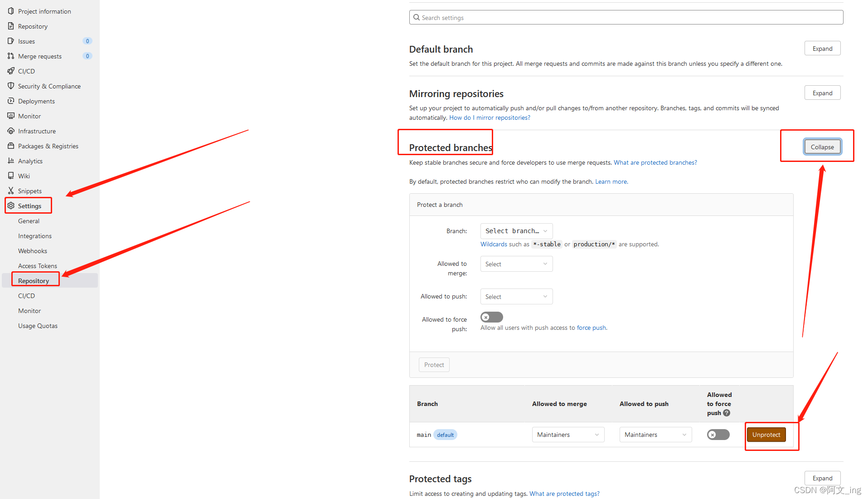Viewport: 868px width, 499px height.
Task: Click the Infrastructure icon
Action: tap(11, 131)
